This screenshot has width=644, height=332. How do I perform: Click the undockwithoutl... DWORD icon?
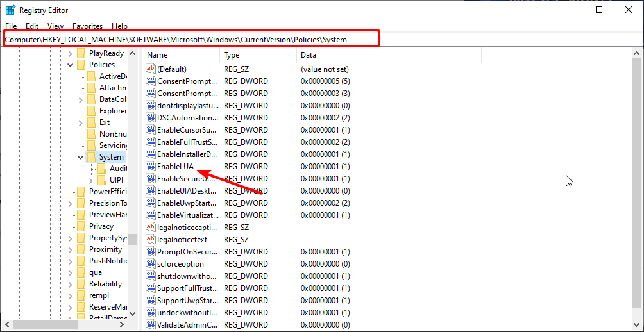pyautogui.click(x=151, y=312)
